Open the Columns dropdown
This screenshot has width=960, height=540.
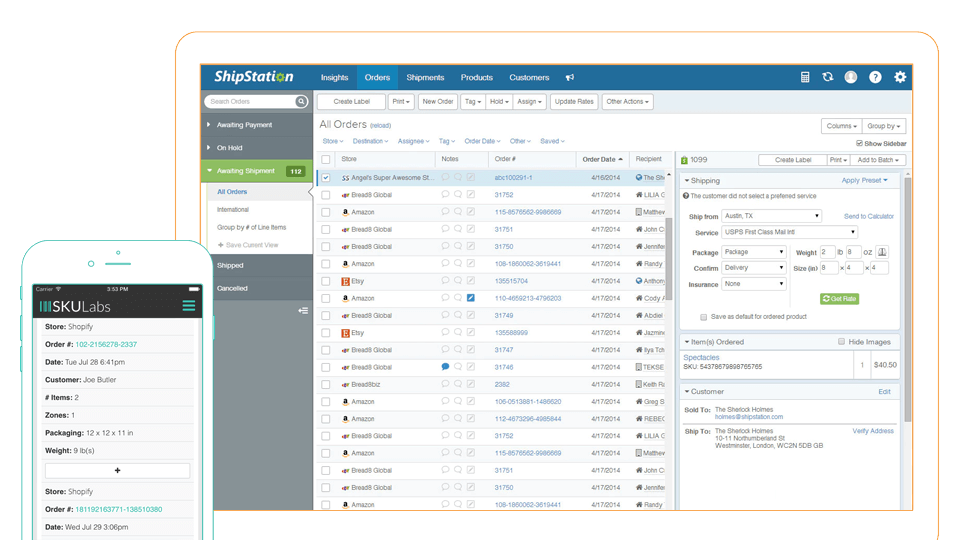[x=841, y=126]
